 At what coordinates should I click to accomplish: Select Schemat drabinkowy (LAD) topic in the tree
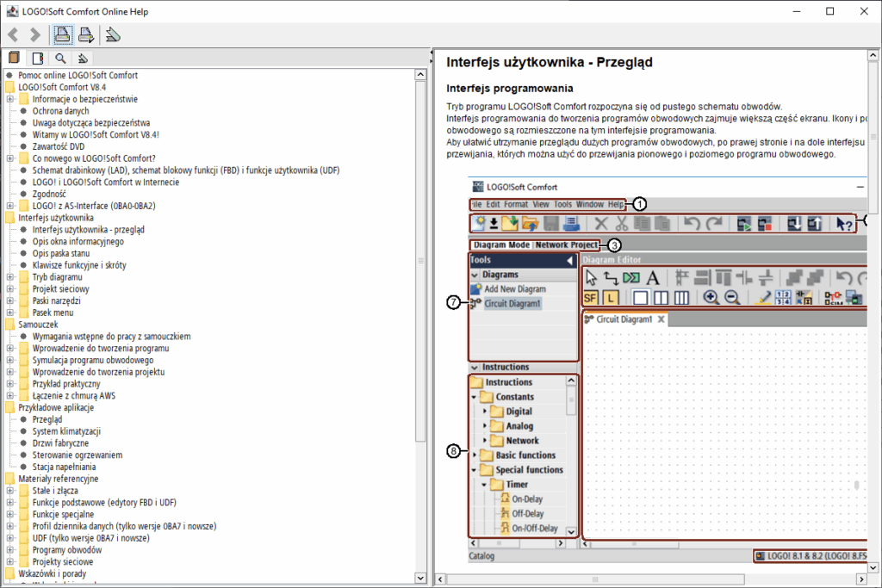(186, 170)
